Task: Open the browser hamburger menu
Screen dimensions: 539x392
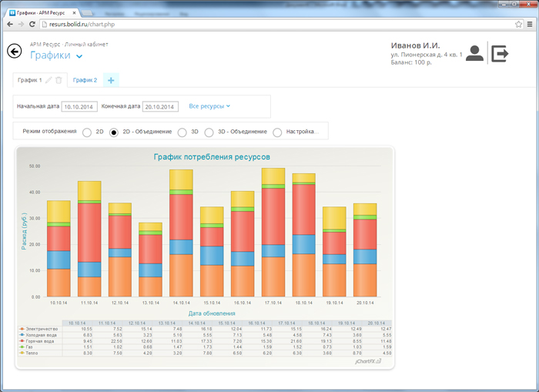Action: (530, 25)
